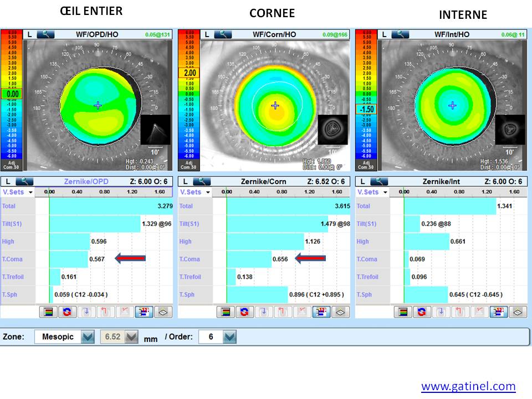Select the T.Sph row in Zernike/Int

tap(366, 294)
